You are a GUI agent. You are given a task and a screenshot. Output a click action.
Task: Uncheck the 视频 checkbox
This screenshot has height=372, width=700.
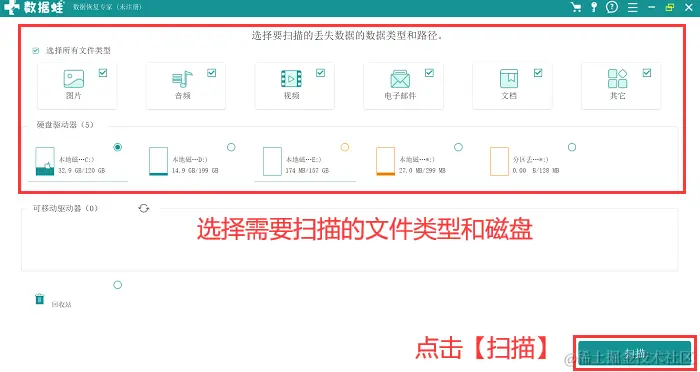click(321, 73)
